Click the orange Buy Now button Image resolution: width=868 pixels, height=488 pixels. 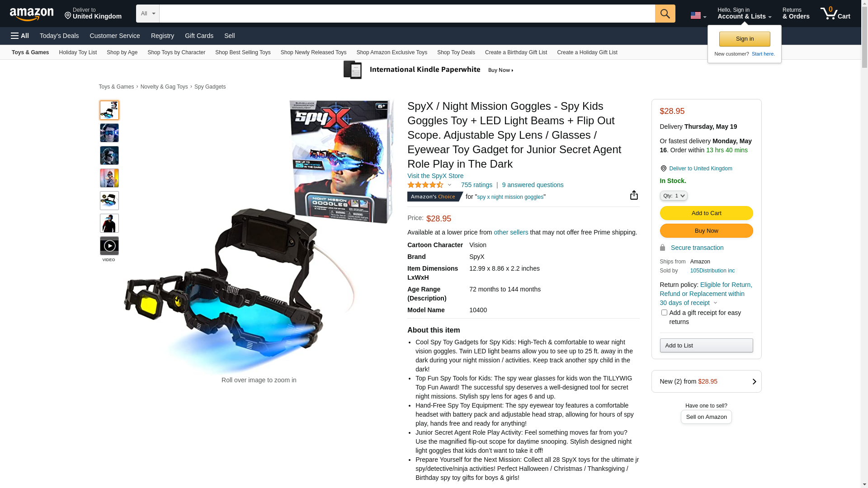click(x=706, y=230)
